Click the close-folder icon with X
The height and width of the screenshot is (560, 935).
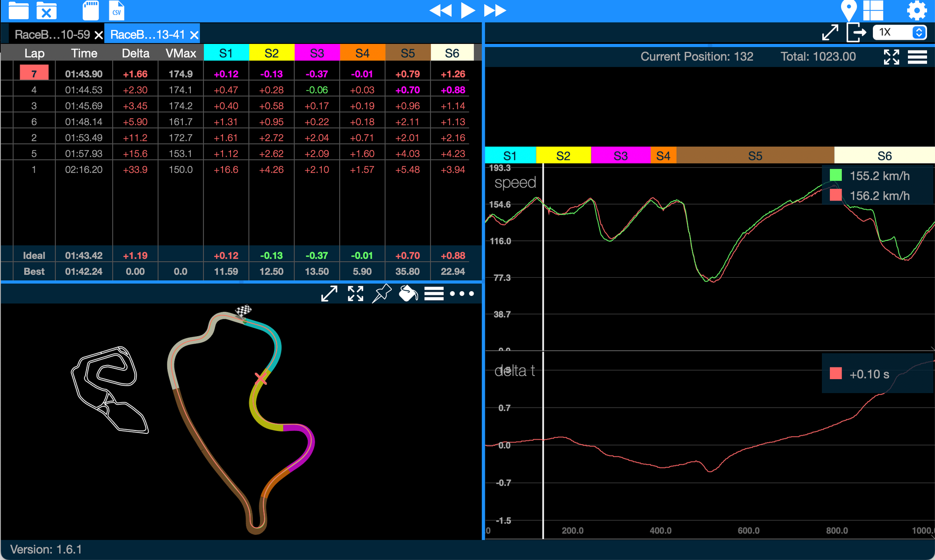pos(46,10)
